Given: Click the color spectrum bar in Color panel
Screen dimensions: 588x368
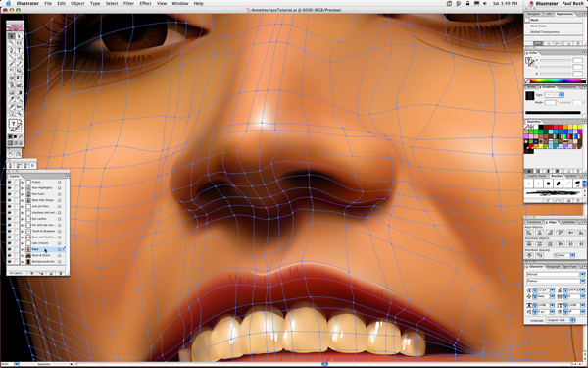Looking at the screenshot, I should pos(556,81).
